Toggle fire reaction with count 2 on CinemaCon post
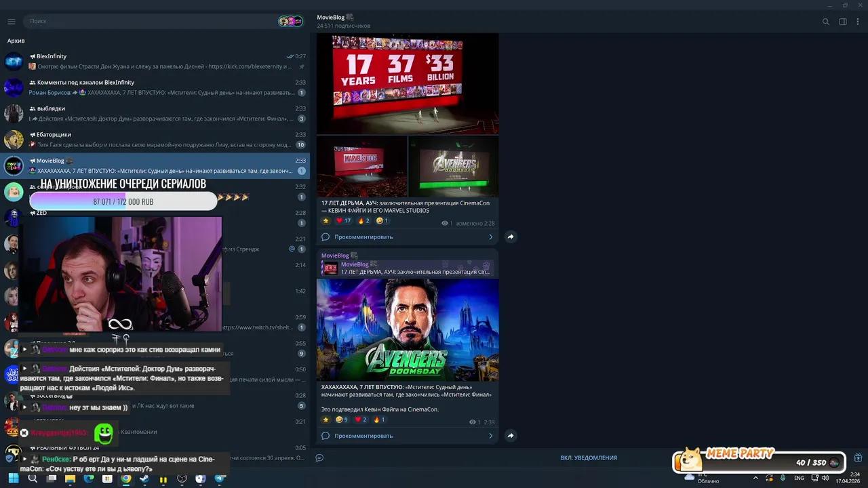The height and width of the screenshot is (488, 868). point(363,221)
